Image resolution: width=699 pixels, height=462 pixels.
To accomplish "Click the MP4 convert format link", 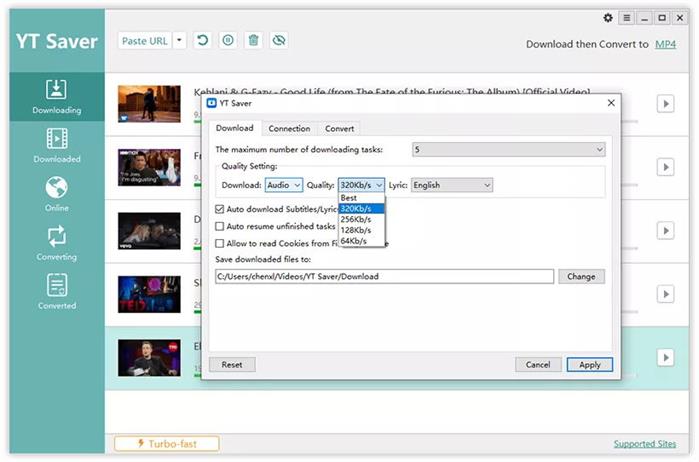I will (x=665, y=44).
